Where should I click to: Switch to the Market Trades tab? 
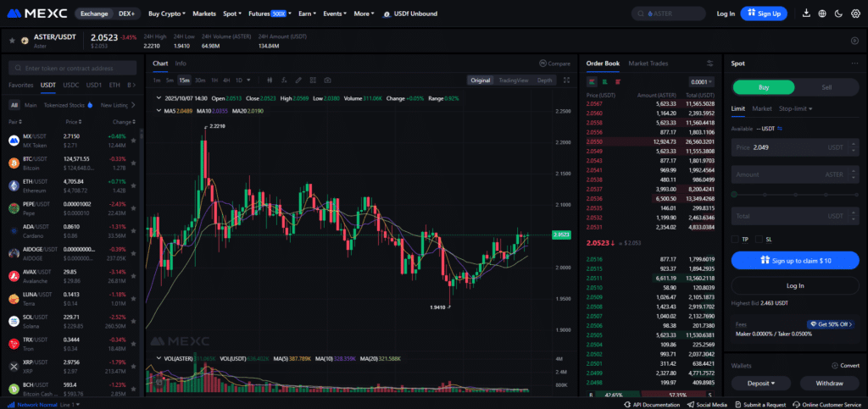[648, 64]
